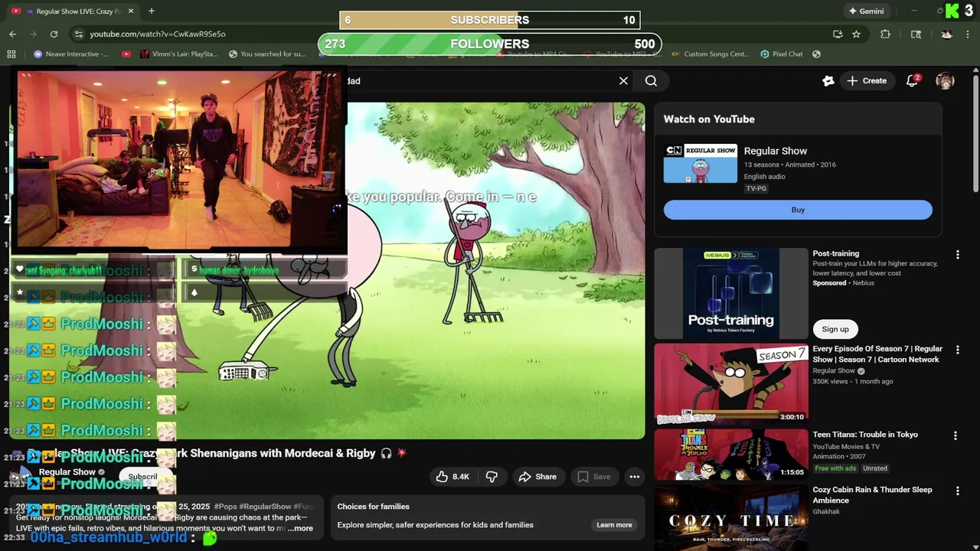Close the Regular Show LIVE tab

click(130, 11)
